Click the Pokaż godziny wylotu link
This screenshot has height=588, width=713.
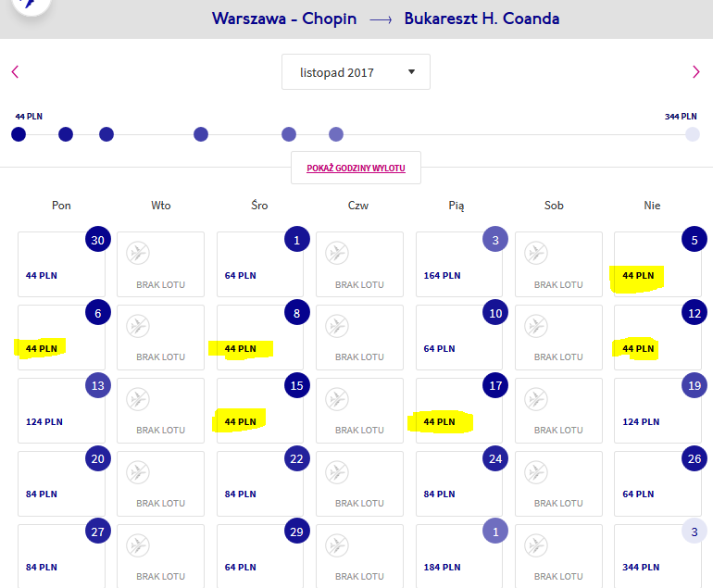(x=356, y=168)
